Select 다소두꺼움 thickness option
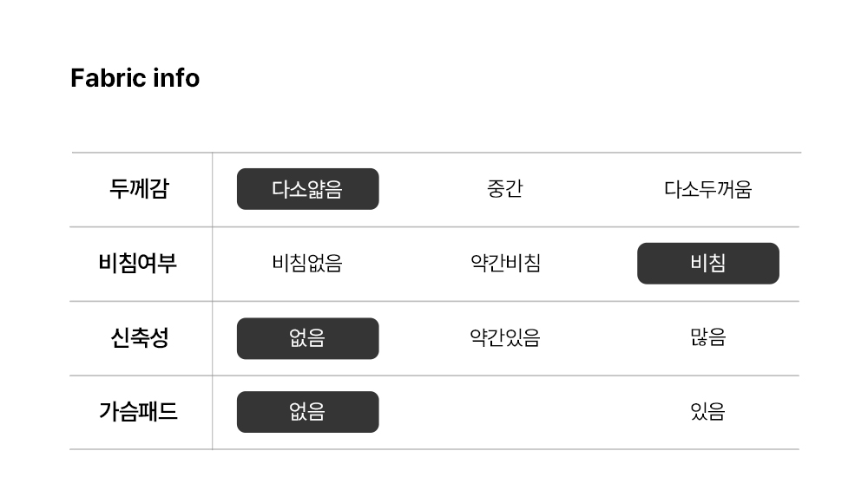The image size is (868, 477). pyautogui.click(x=707, y=189)
